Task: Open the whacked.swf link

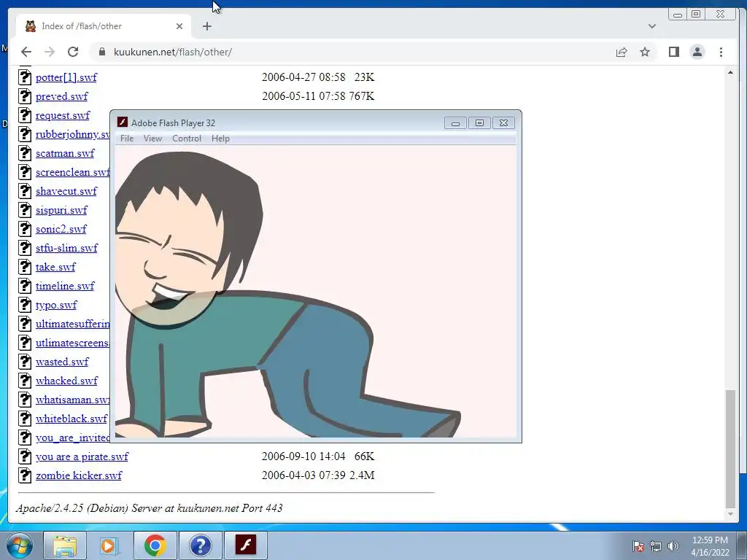Action: coord(66,381)
